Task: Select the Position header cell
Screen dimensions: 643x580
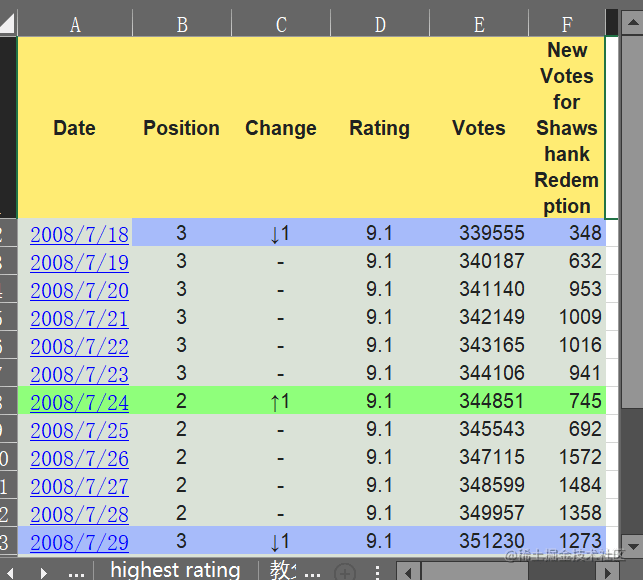Action: [x=182, y=128]
